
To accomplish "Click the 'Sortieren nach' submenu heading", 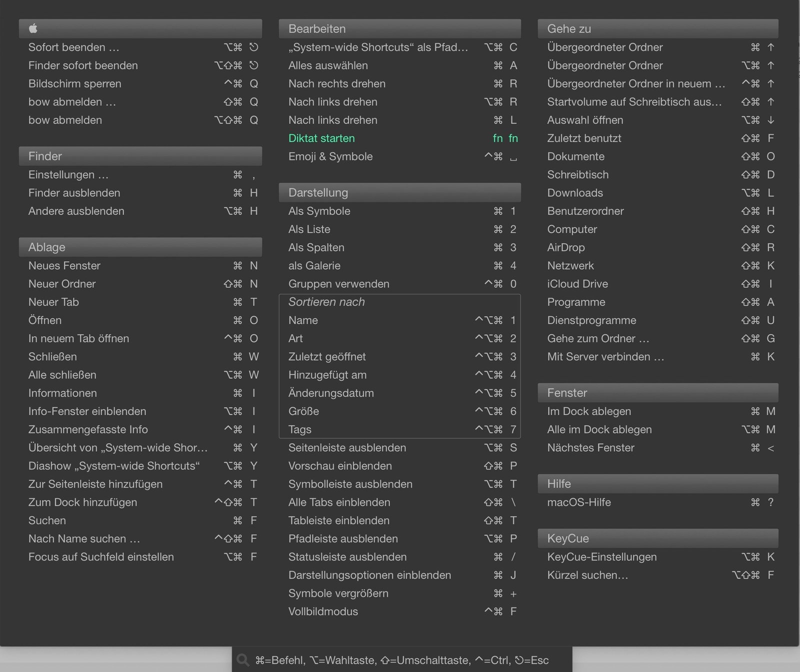I will [326, 302].
